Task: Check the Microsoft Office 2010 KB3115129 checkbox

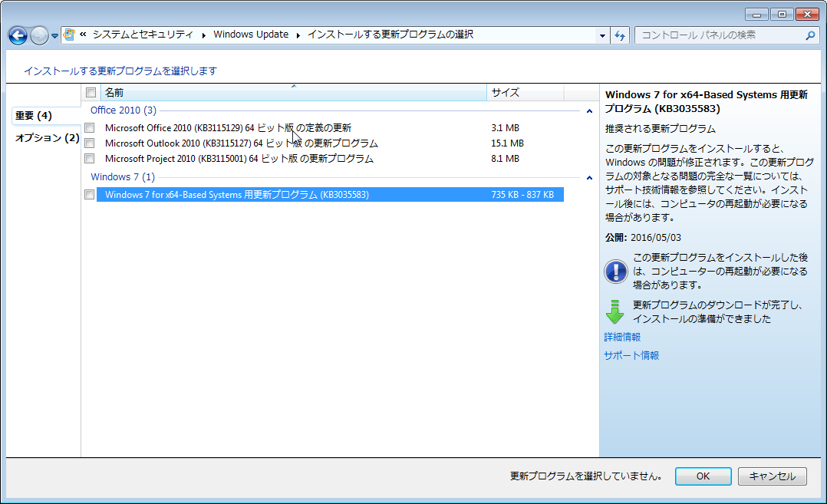Action: tap(90, 127)
